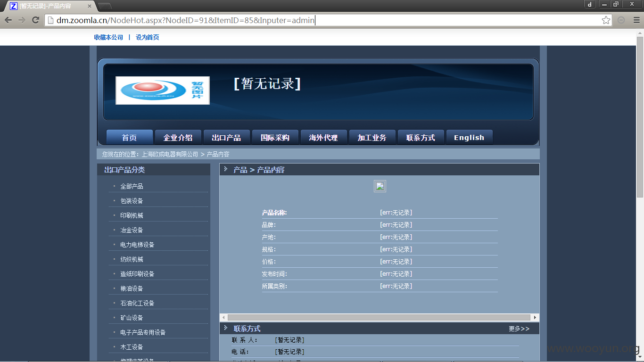Click the 出口产品分类 sidebar heading
The height and width of the screenshot is (362, 644).
pyautogui.click(x=124, y=170)
